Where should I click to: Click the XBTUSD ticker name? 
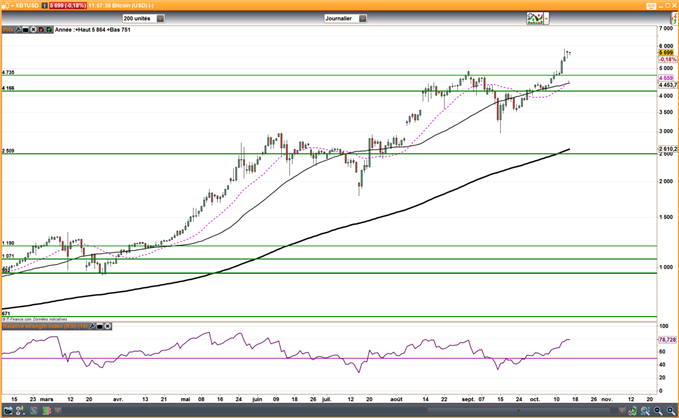pos(27,6)
